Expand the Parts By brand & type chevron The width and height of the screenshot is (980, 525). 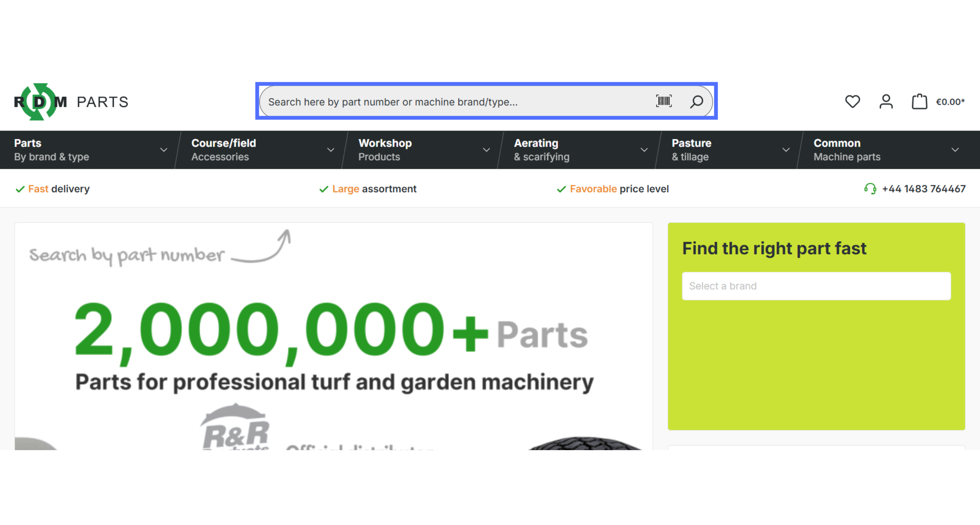pos(164,150)
